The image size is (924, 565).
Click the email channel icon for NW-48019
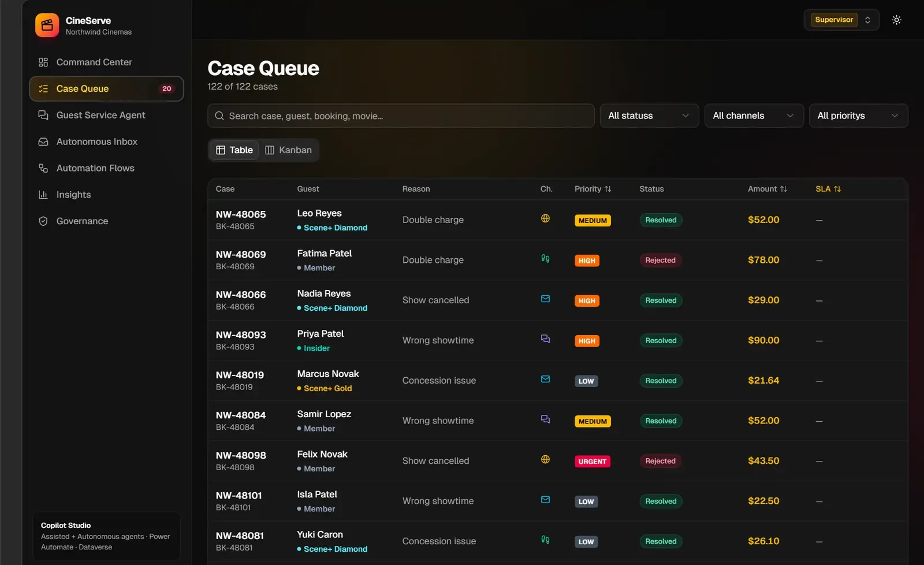(545, 379)
